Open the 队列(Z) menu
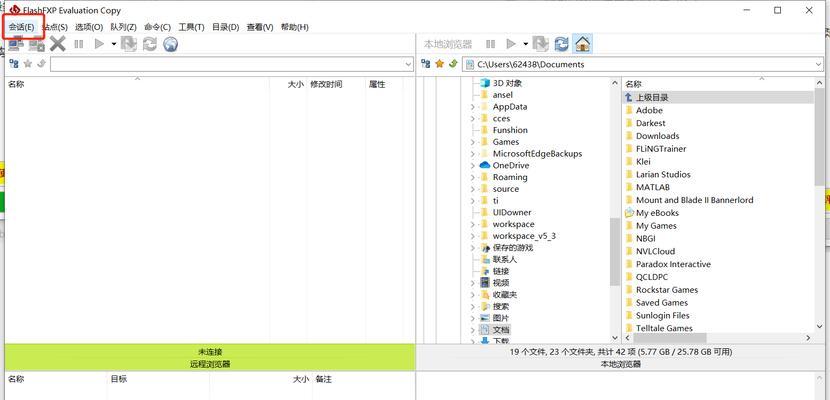The image size is (830, 400). tap(123, 27)
